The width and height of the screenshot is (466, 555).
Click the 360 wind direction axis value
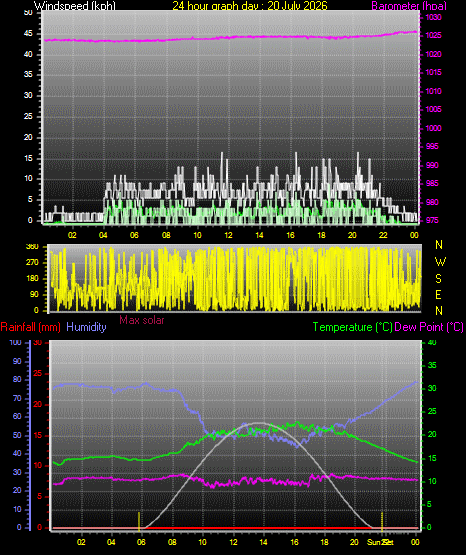click(32, 247)
